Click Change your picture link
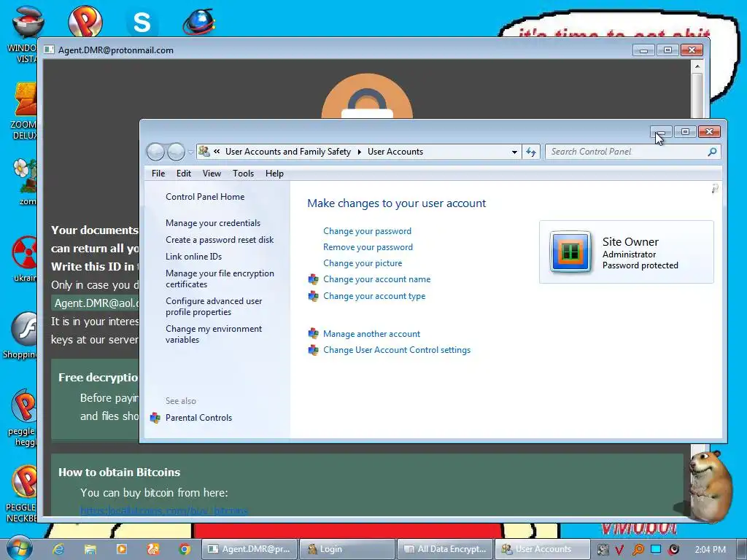The height and width of the screenshot is (560, 747). tap(363, 263)
